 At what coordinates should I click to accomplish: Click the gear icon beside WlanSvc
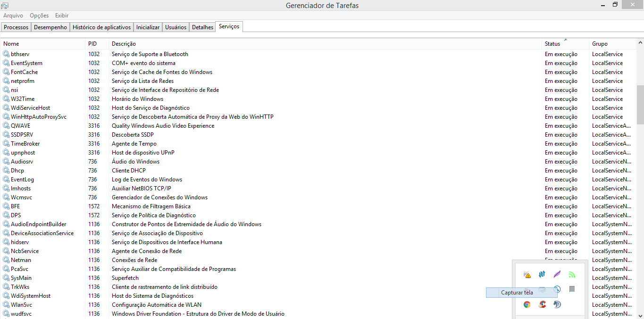(6, 305)
